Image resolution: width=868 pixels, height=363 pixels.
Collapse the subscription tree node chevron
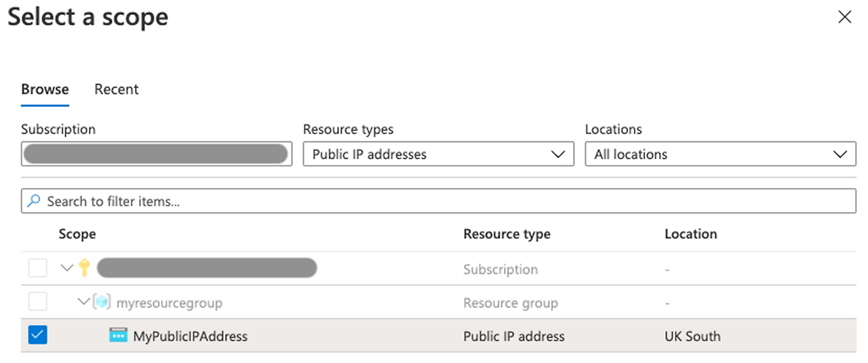point(66,268)
